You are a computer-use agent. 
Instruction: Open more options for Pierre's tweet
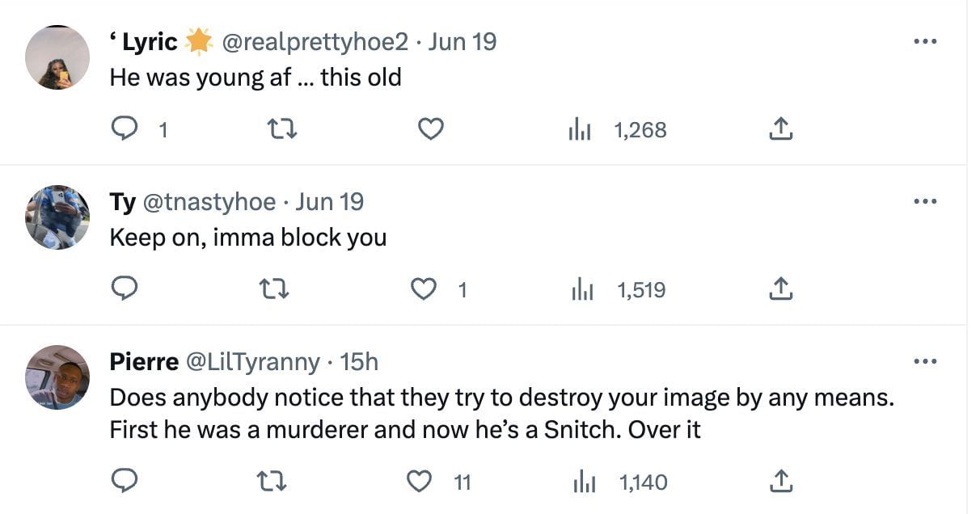coord(925,361)
